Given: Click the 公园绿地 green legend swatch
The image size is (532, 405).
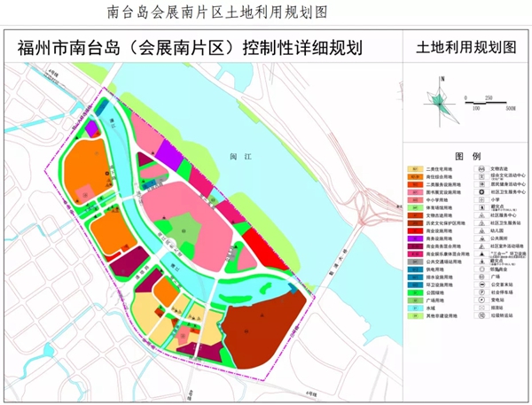Looking at the screenshot, I should click(x=415, y=292).
